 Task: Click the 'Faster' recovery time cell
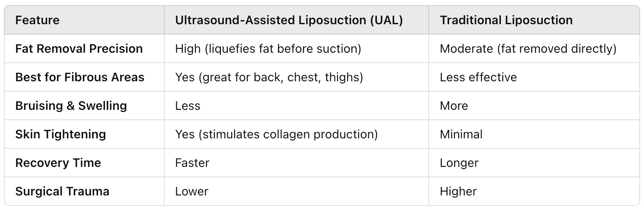click(x=192, y=163)
